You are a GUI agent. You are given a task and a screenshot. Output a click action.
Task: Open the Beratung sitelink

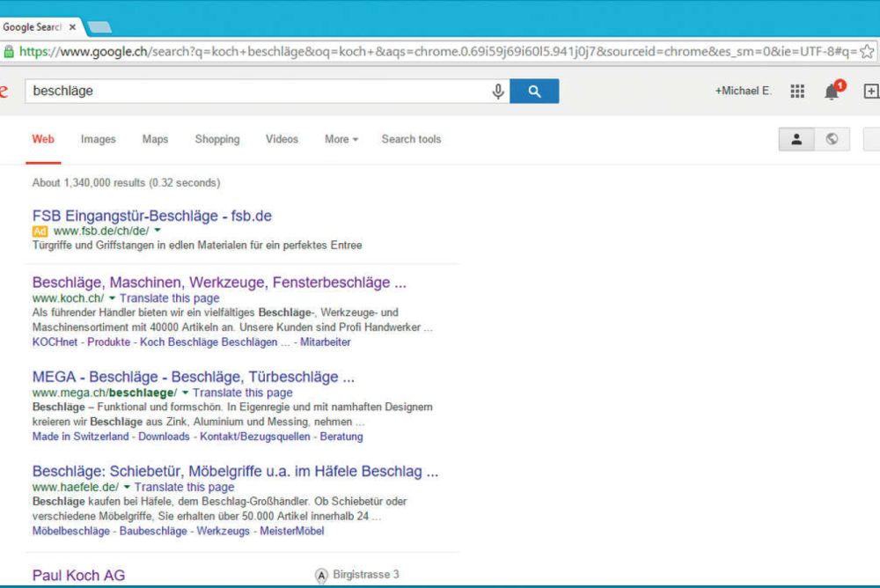click(341, 437)
